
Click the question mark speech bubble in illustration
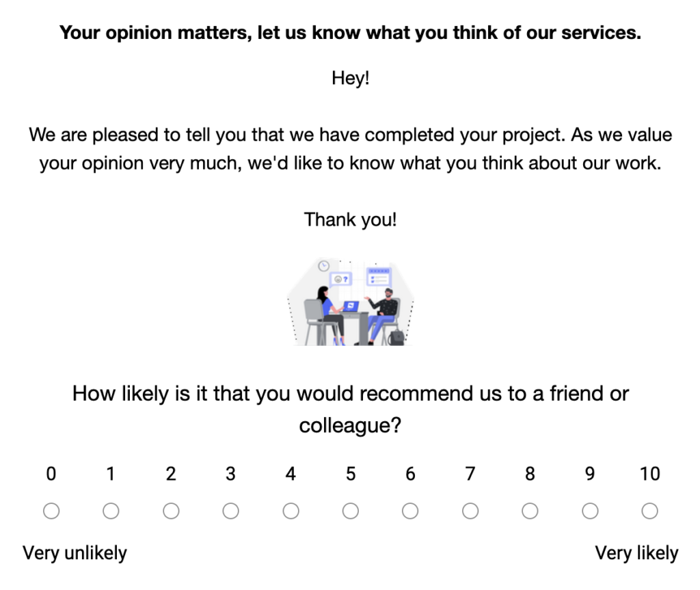tap(340, 279)
